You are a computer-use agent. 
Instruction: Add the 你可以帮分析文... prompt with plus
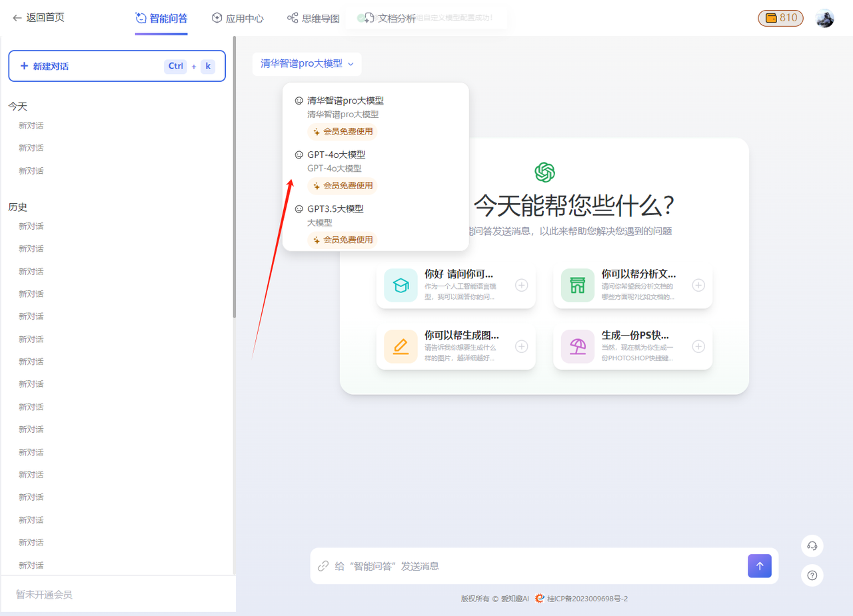(x=698, y=286)
